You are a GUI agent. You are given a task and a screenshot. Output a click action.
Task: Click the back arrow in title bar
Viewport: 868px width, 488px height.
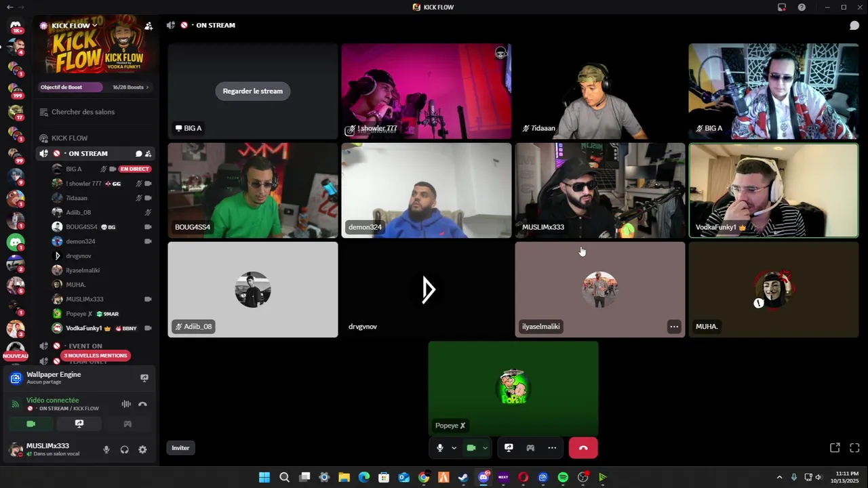point(9,7)
